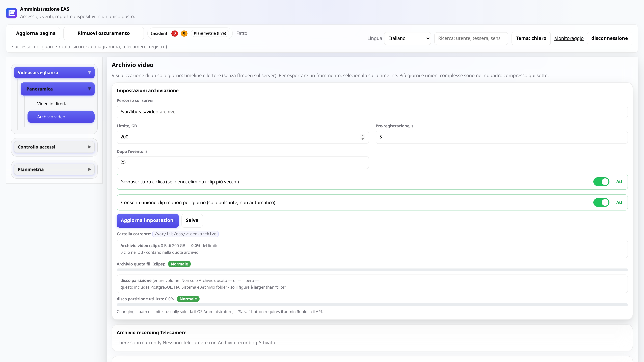The width and height of the screenshot is (644, 362).
Task: Click the orange incidents counter badge
Action: pyautogui.click(x=184, y=33)
